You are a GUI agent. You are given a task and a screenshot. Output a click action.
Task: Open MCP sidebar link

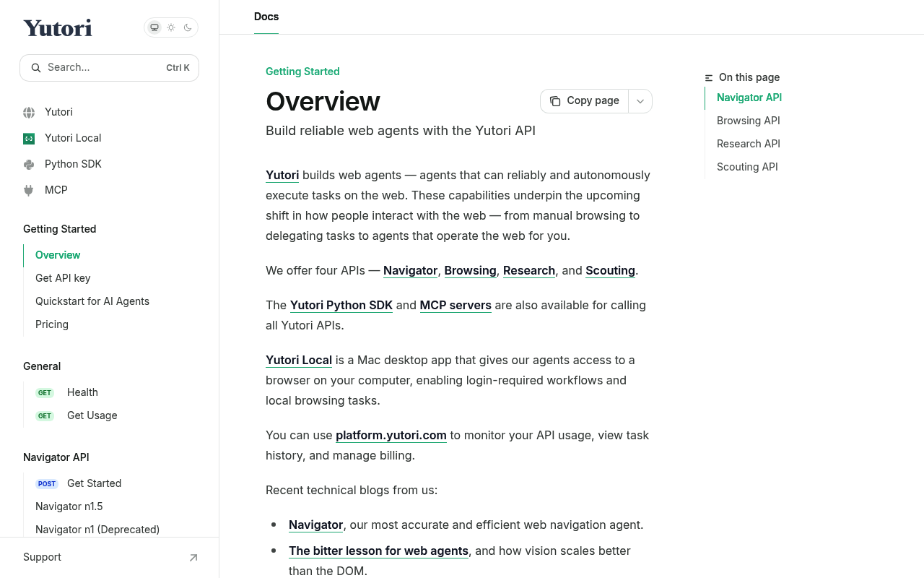(x=56, y=190)
